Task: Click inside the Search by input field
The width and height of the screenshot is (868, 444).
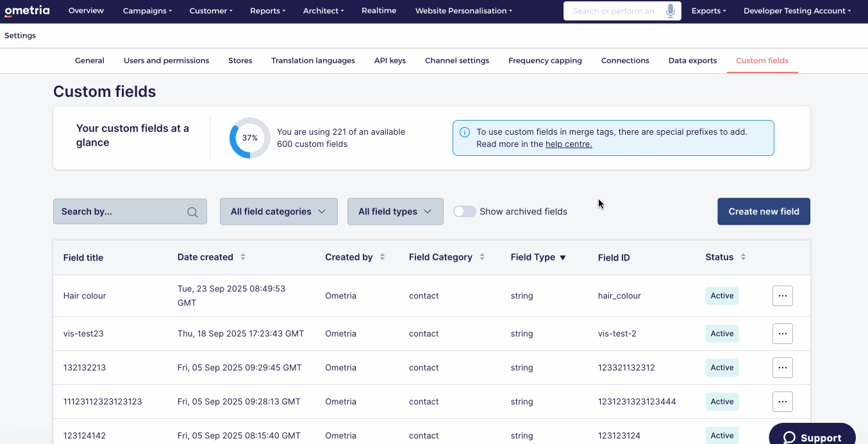Action: point(115,211)
